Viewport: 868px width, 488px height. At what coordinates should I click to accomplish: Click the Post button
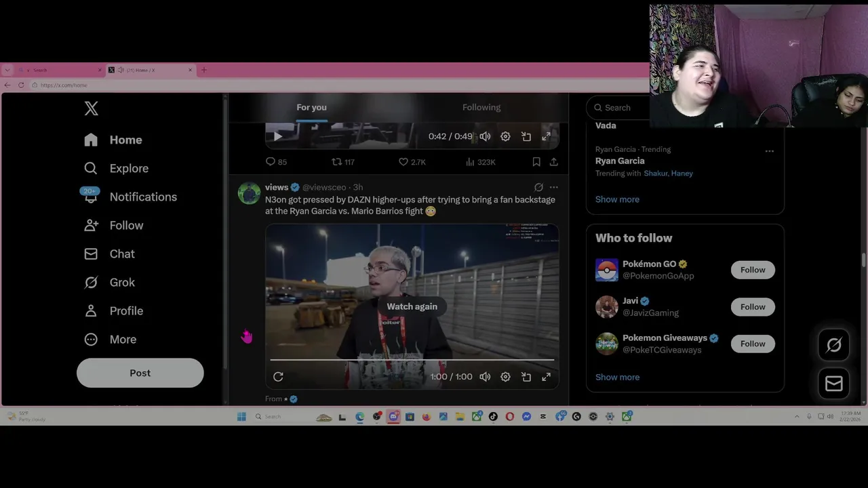coord(140,373)
